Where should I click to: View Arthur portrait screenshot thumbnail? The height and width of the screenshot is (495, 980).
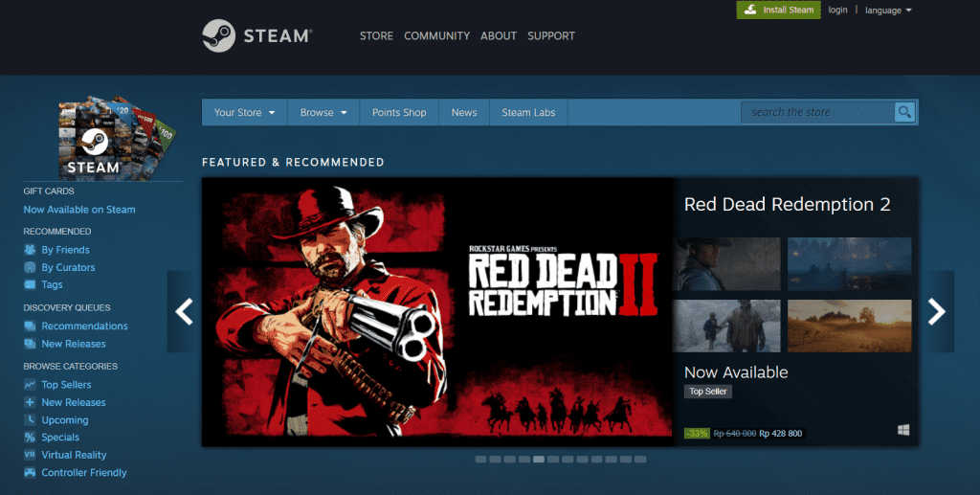coord(726,263)
